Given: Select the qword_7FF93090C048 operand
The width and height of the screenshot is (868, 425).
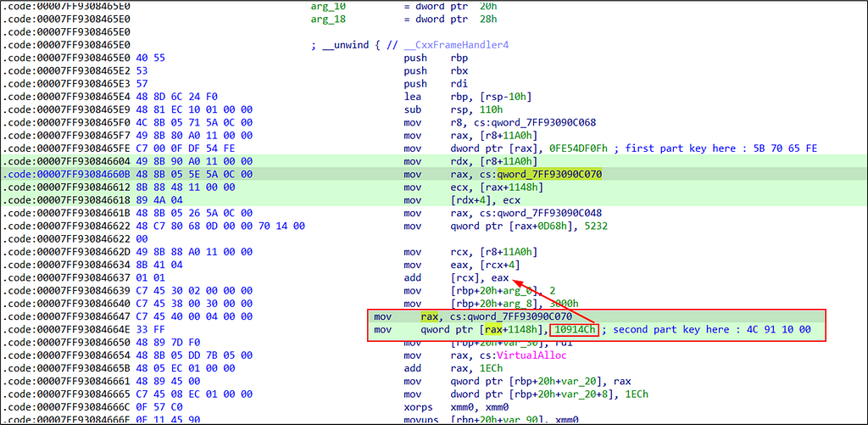Looking at the screenshot, I should pos(549,213).
